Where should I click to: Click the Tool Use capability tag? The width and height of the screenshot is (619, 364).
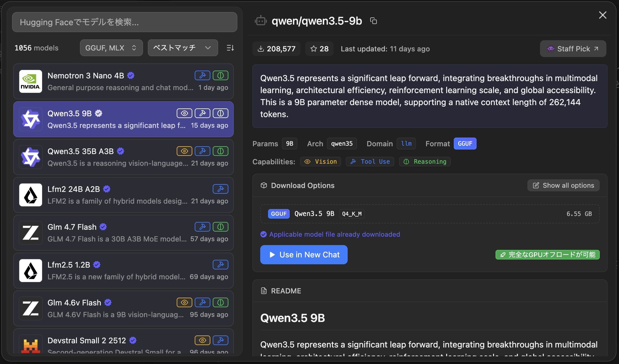pos(370,162)
